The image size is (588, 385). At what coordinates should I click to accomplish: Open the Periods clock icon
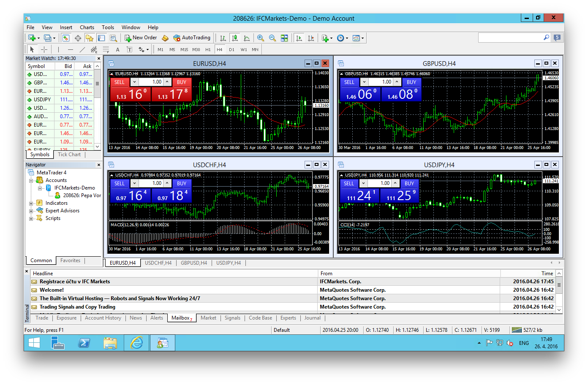pyautogui.click(x=340, y=38)
